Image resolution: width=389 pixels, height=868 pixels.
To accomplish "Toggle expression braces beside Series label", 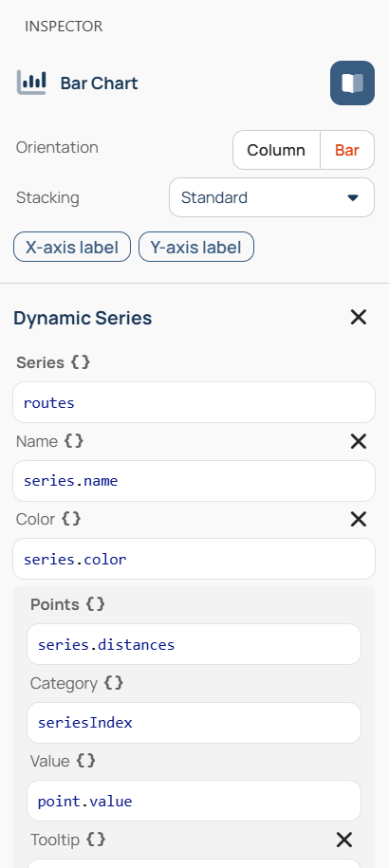I will (81, 362).
